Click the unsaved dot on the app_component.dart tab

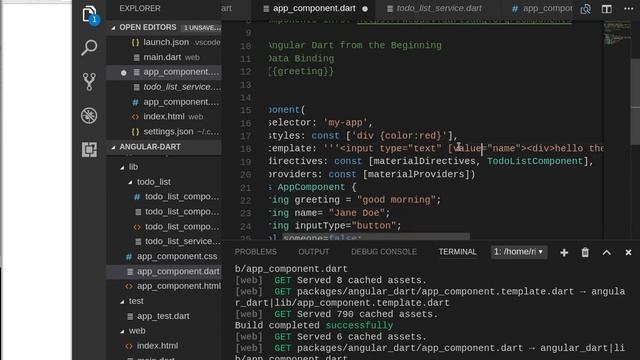(x=364, y=9)
